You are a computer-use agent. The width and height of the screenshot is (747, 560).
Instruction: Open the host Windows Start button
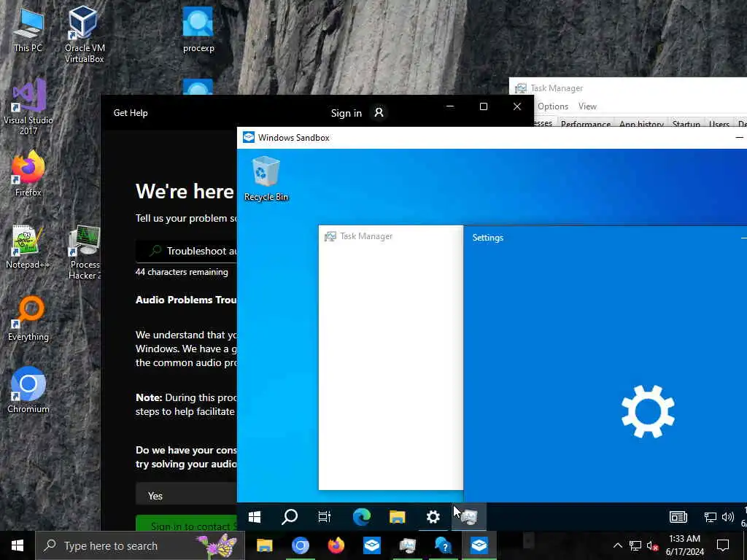point(18,545)
